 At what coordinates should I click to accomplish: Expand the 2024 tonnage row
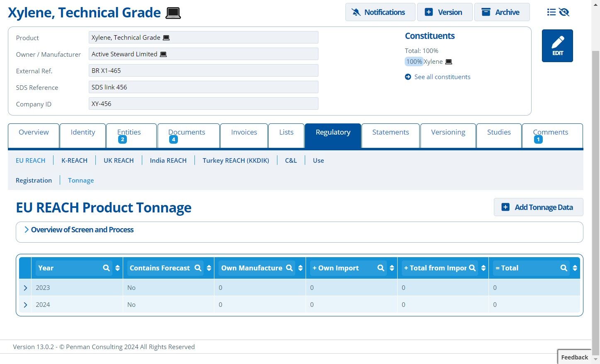coord(25,305)
